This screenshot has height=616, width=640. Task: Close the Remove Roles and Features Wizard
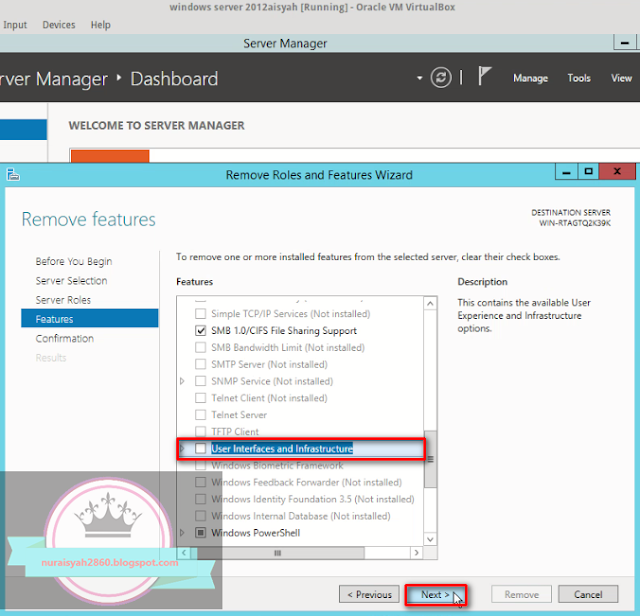[617, 172]
